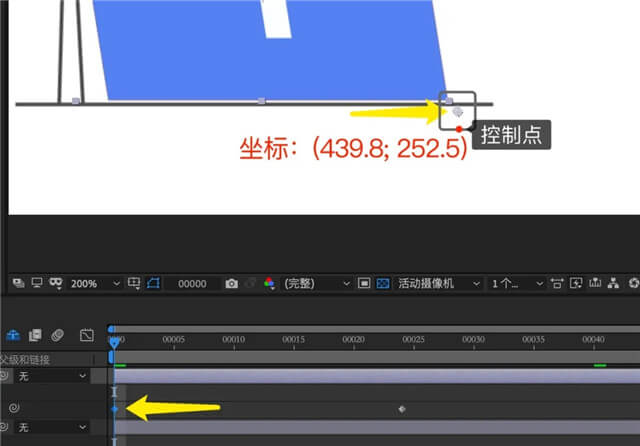
Task: Open the show channel color icon
Action: coord(268,284)
